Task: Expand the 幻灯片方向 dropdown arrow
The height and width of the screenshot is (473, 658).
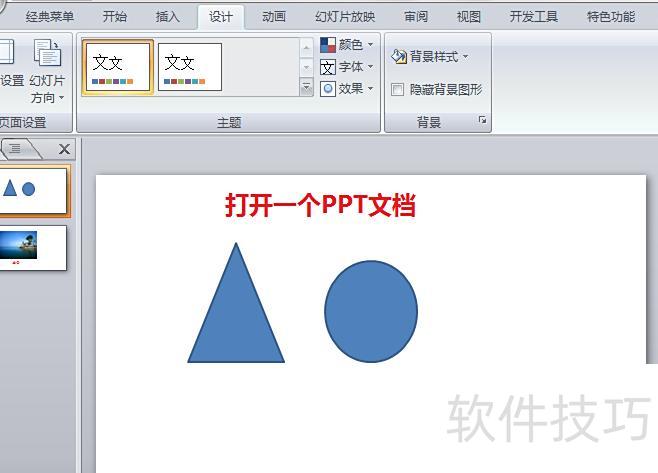Action: pyautogui.click(x=62, y=98)
